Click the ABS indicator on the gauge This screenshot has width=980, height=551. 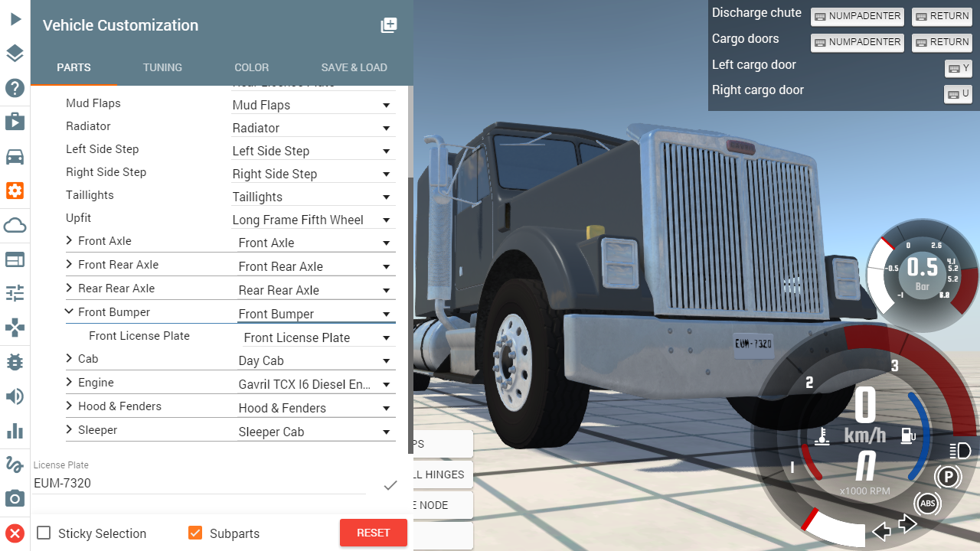pos(928,504)
